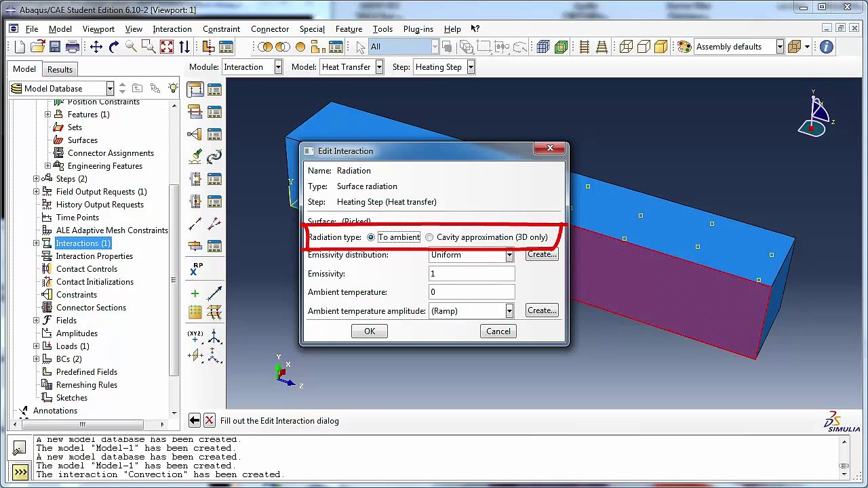Click the blue Query information icon
Screen dimensions: 868x488
[x=826, y=47]
